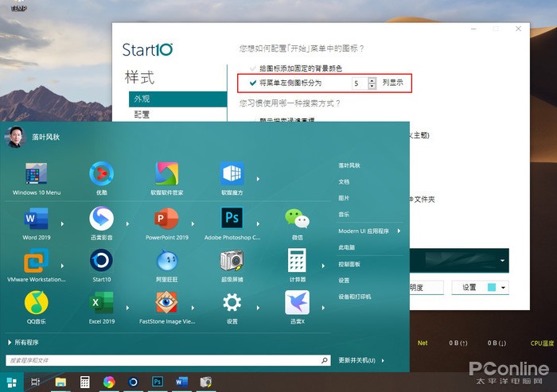Click the 落叶风秋 username header
Image resolution: width=557 pixels, height=392 pixels.
pos(46,137)
